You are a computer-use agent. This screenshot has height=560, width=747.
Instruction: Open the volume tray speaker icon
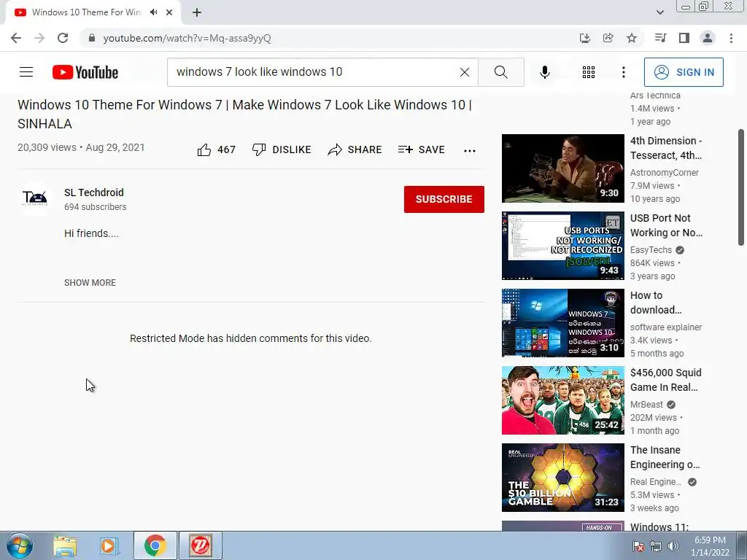pyautogui.click(x=673, y=546)
